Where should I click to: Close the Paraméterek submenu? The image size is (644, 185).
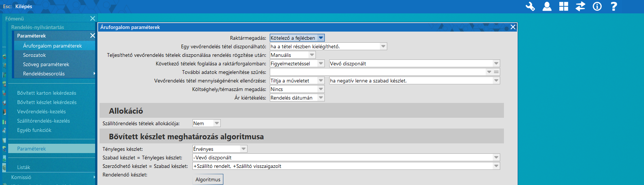(x=93, y=36)
